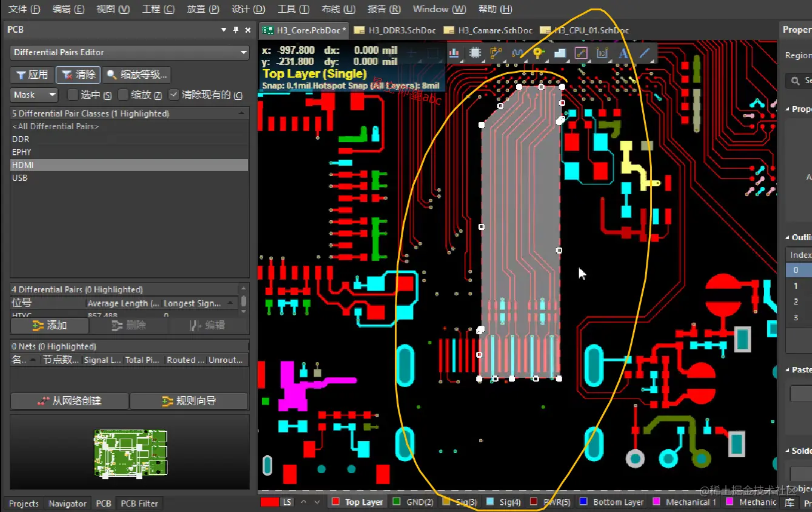The image size is (812, 512).
Task: Select the Top Layer tab
Action: coord(357,502)
